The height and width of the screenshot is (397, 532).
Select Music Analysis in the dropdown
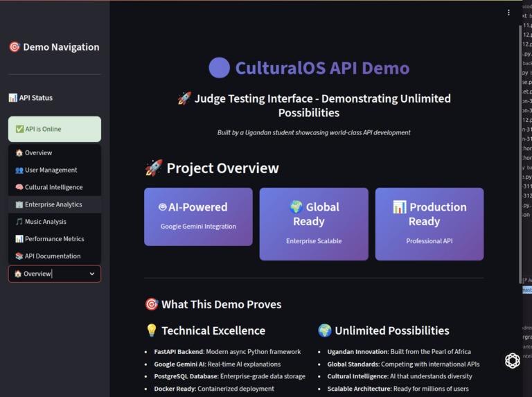55,222
